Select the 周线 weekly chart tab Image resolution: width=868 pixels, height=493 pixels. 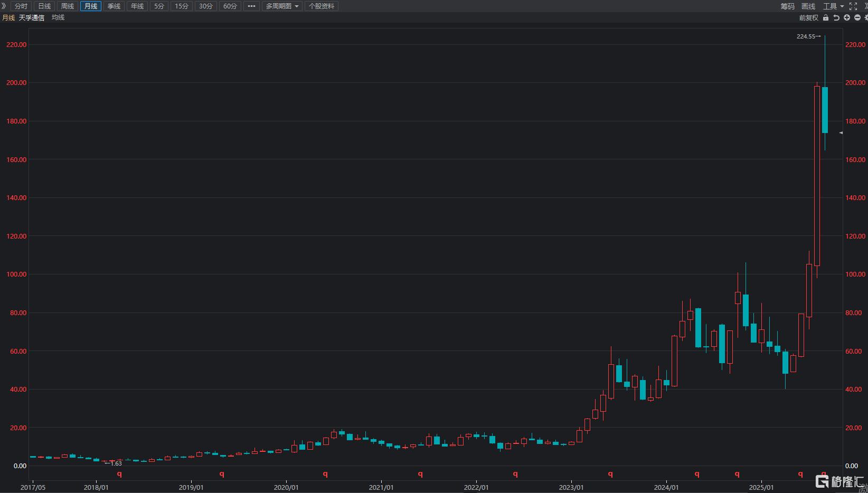pyautogui.click(x=68, y=6)
